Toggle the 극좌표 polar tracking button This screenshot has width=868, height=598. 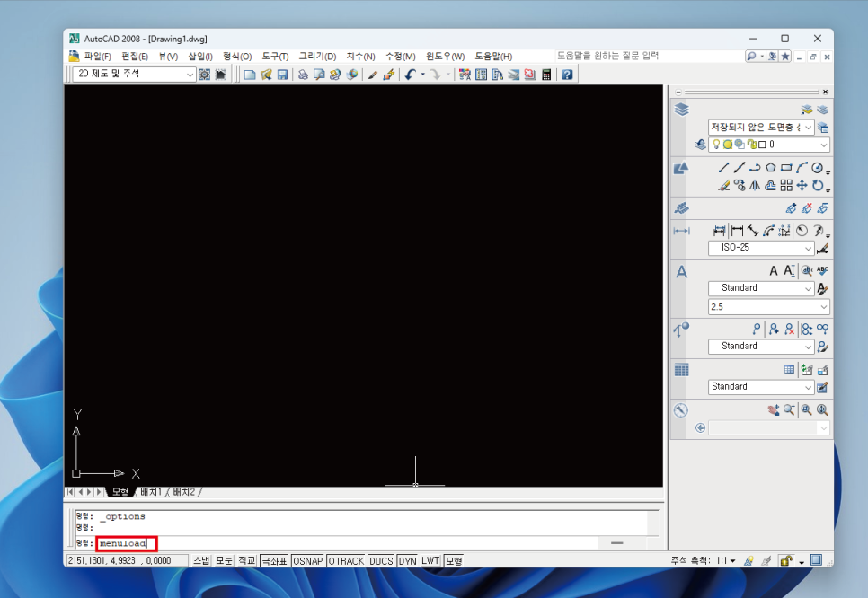pyautogui.click(x=274, y=560)
